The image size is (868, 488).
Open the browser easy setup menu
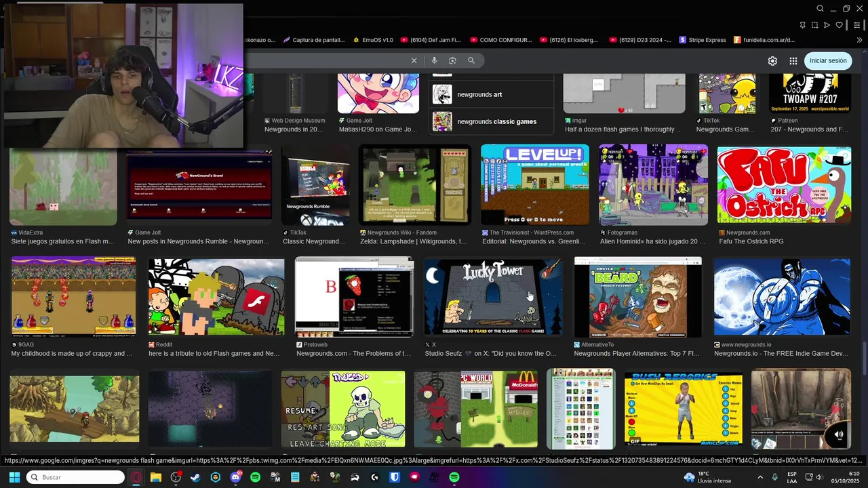tap(857, 25)
